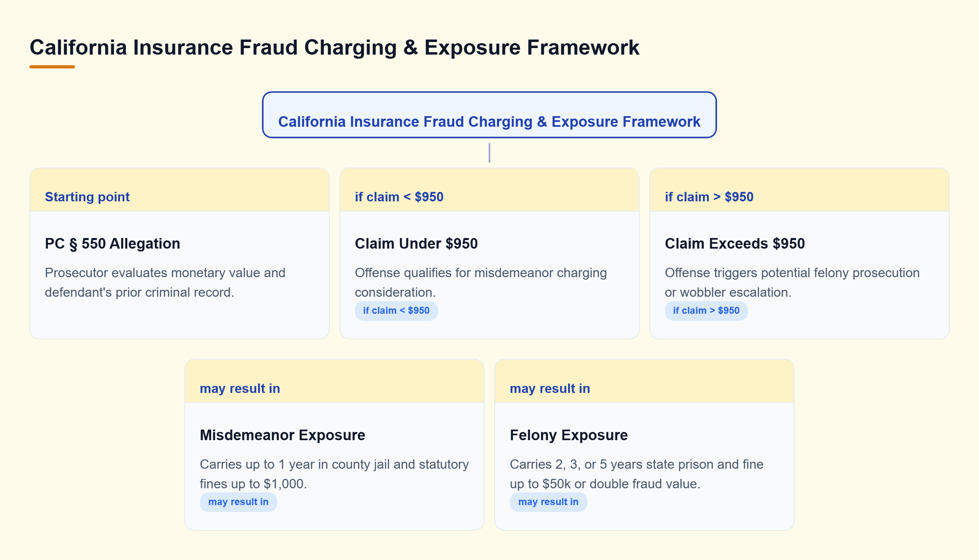Click the orange underline below the heading

[x=52, y=67]
